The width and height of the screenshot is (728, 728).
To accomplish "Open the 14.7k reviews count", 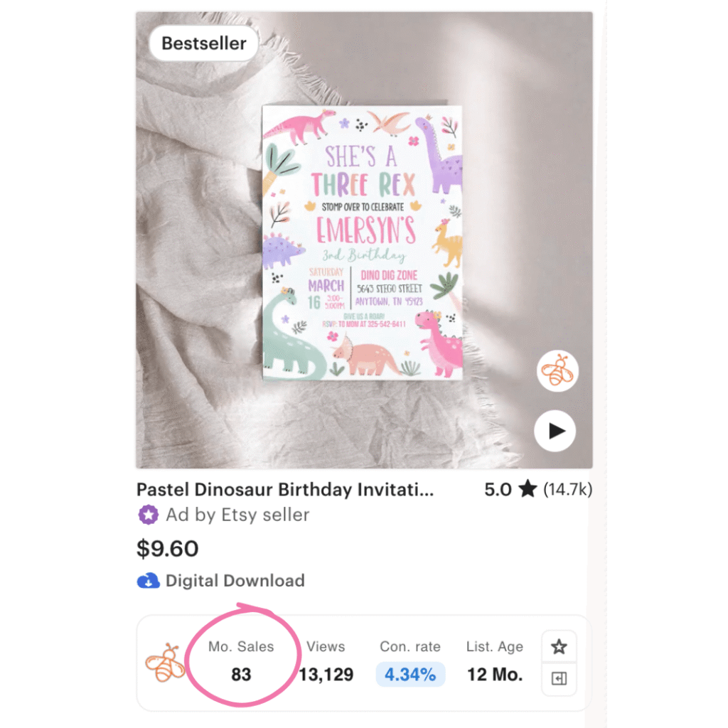I will coord(568,489).
